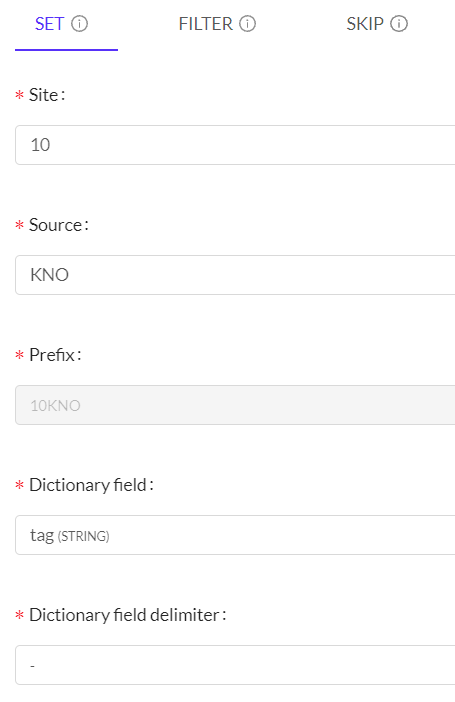Click the red asterisk beside Prefix
The image size is (455, 702).
point(19,355)
